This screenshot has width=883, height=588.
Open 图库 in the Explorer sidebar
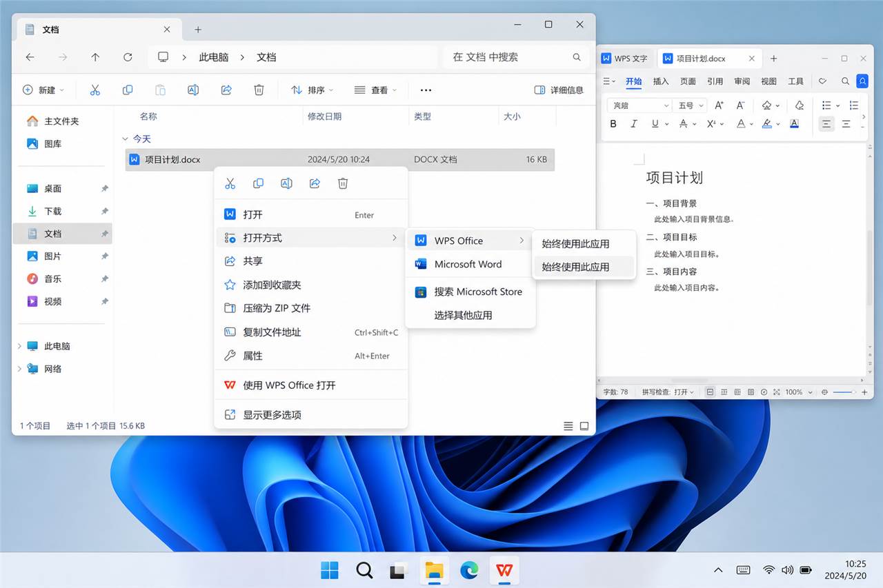tap(63, 143)
